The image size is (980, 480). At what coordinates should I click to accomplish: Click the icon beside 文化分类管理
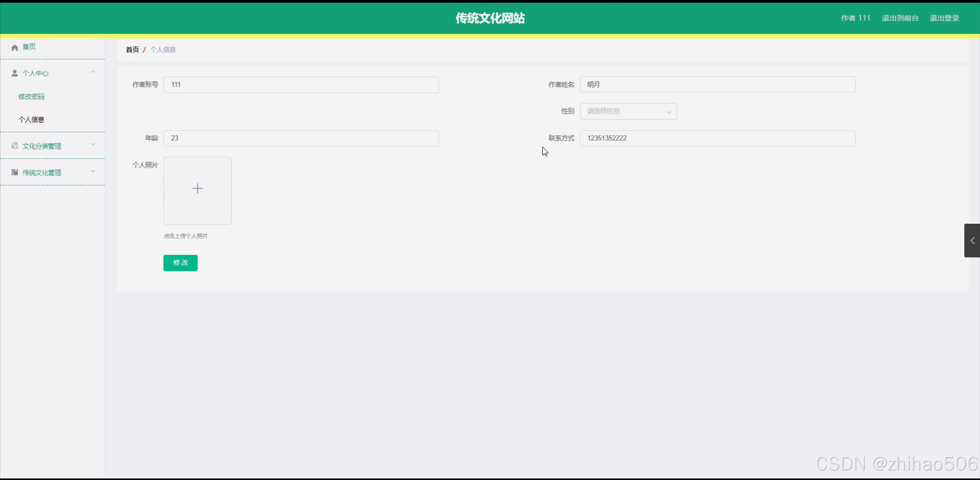[x=15, y=146]
